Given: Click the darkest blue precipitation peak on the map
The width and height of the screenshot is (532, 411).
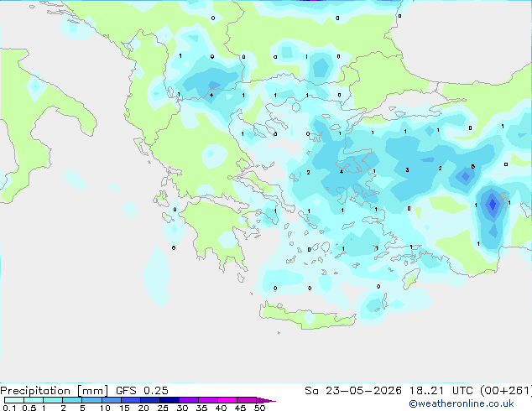Looking at the screenshot, I should click(493, 204).
